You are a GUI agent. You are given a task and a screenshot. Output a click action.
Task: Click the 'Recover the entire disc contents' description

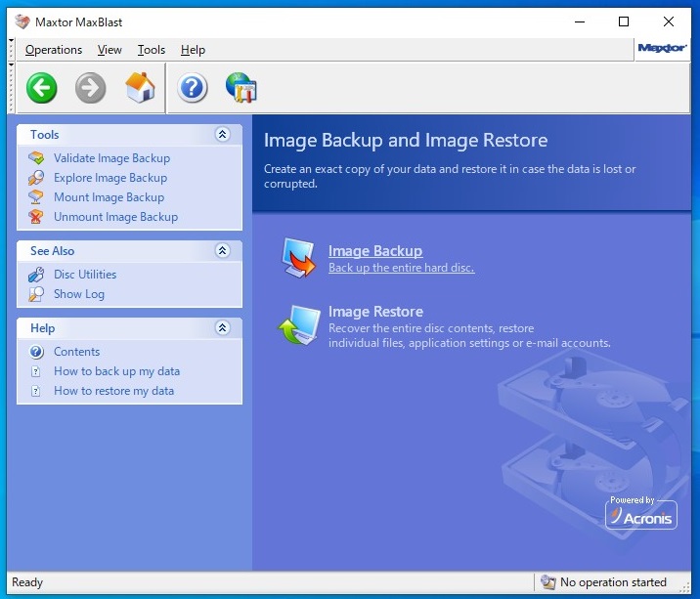click(469, 335)
